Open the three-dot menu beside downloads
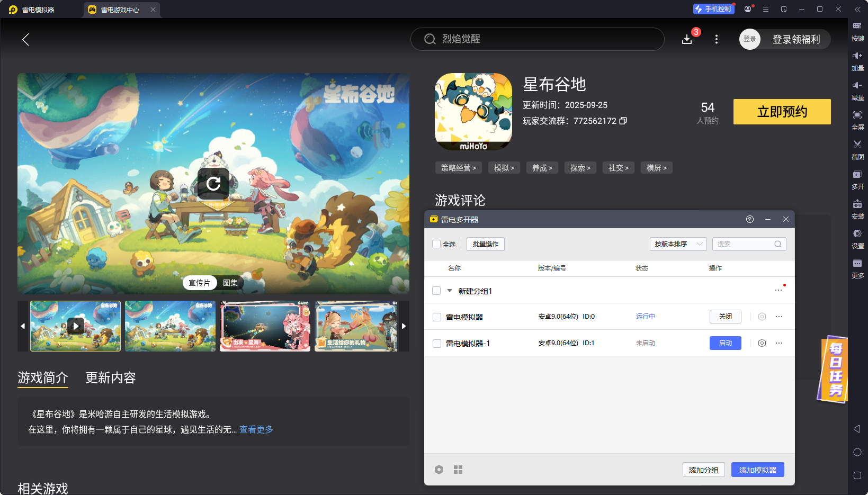Screen dimensions: 868x495 coord(717,39)
